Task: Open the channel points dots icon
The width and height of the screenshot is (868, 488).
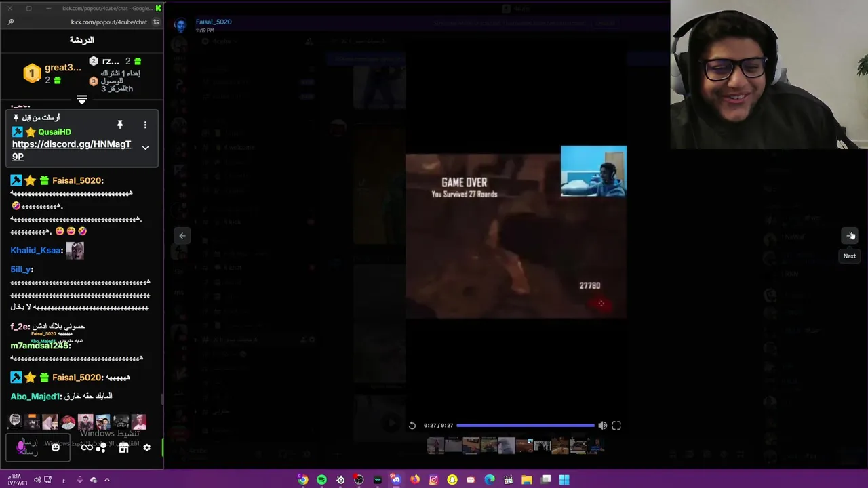Action: 101,447
